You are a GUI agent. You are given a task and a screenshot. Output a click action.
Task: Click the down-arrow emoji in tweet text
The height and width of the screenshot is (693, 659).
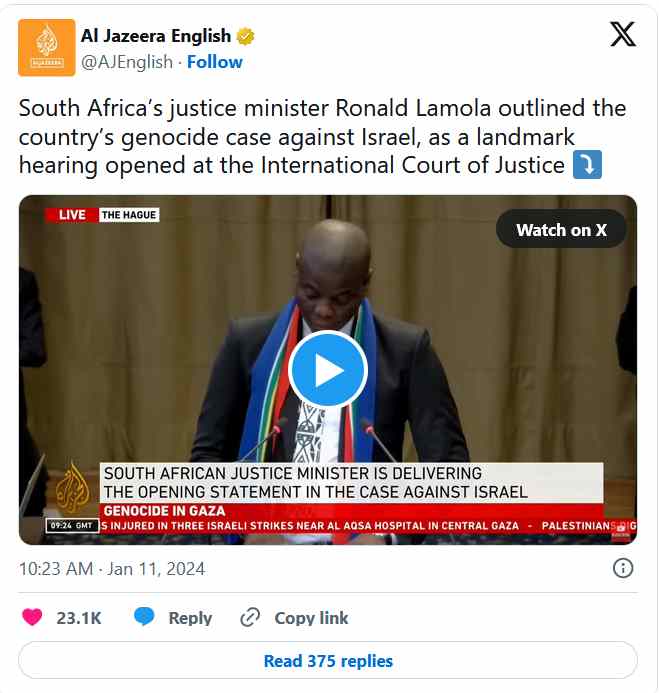(x=587, y=165)
